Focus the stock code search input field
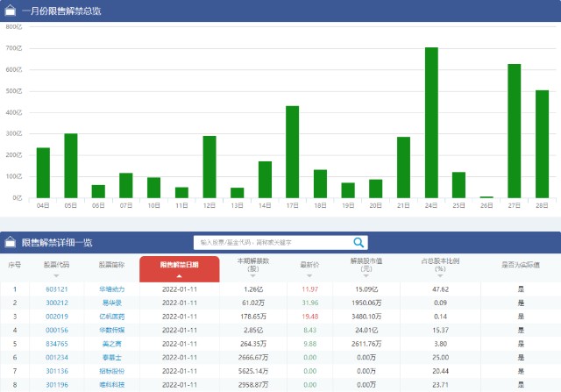This screenshot has height=392, width=561. pyautogui.click(x=272, y=242)
